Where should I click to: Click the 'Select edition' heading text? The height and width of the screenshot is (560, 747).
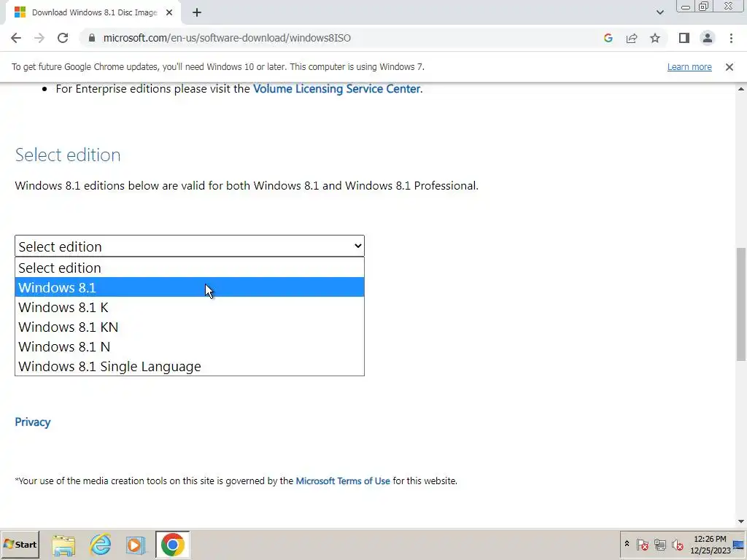(68, 155)
